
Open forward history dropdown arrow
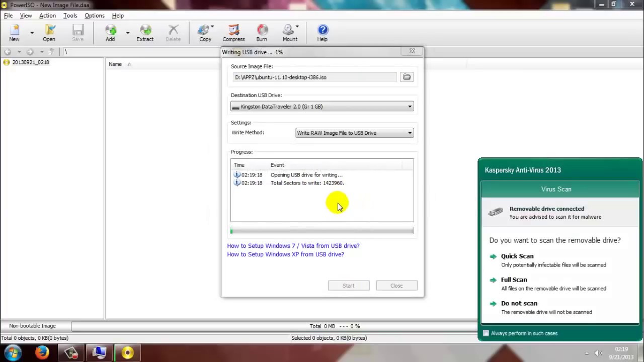[41, 52]
